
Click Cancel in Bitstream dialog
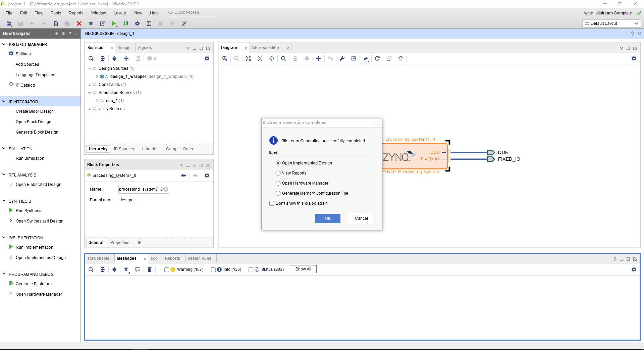(x=361, y=218)
